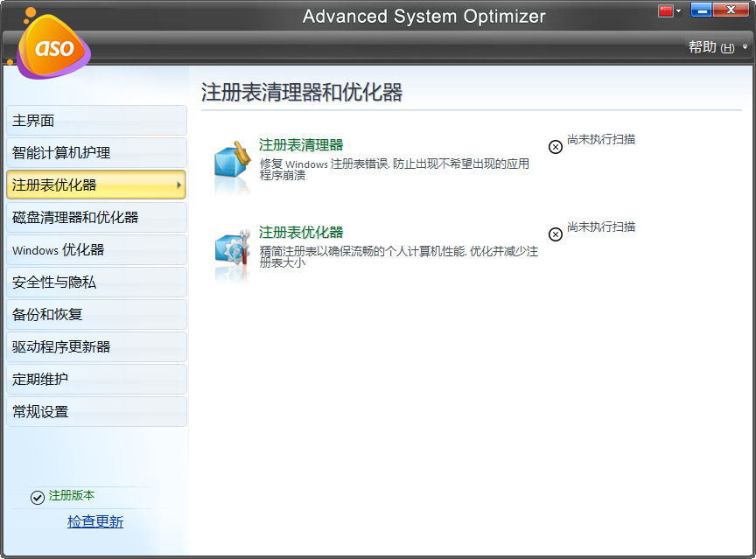The height and width of the screenshot is (559, 756).
Task: Click the Advanced System Optimizer title bar
Action: point(423,17)
